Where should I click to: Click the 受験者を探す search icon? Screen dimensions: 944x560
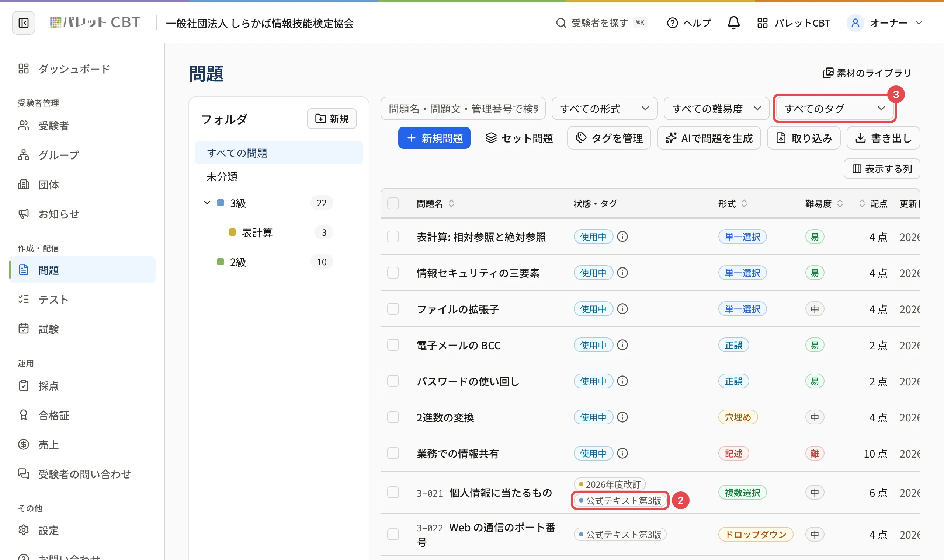(561, 23)
